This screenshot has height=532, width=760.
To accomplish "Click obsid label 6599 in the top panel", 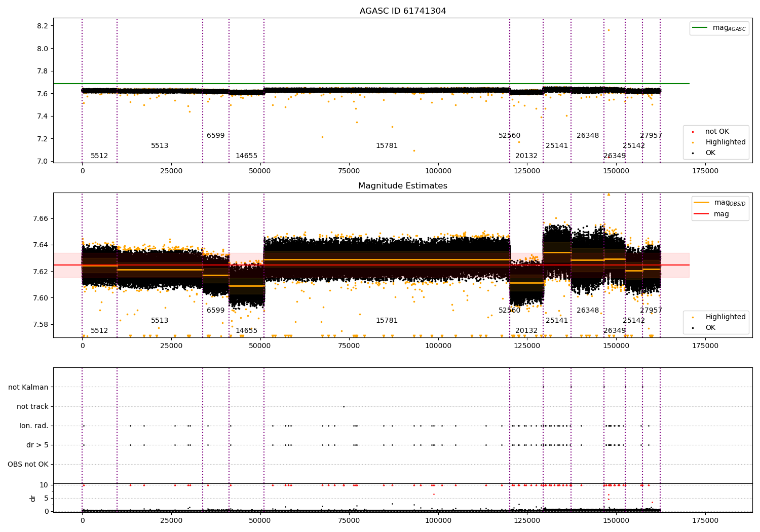I will point(215,136).
